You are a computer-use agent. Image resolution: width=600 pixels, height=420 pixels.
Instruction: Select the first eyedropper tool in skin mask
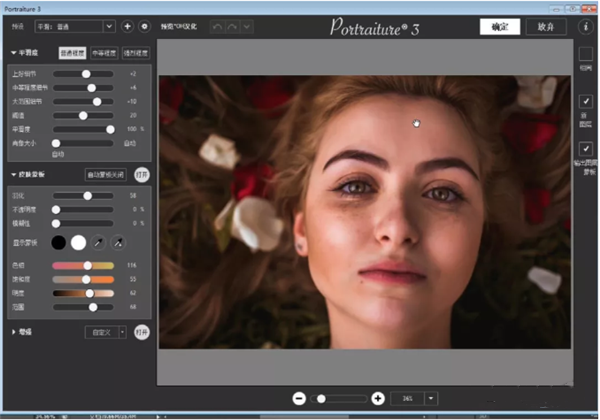coord(99,242)
